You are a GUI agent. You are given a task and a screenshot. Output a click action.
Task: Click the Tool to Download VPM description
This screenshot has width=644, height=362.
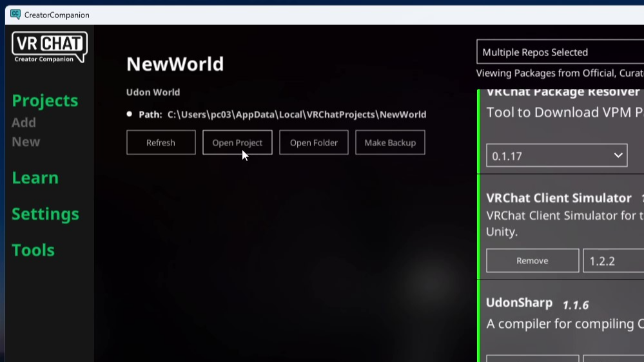click(565, 112)
